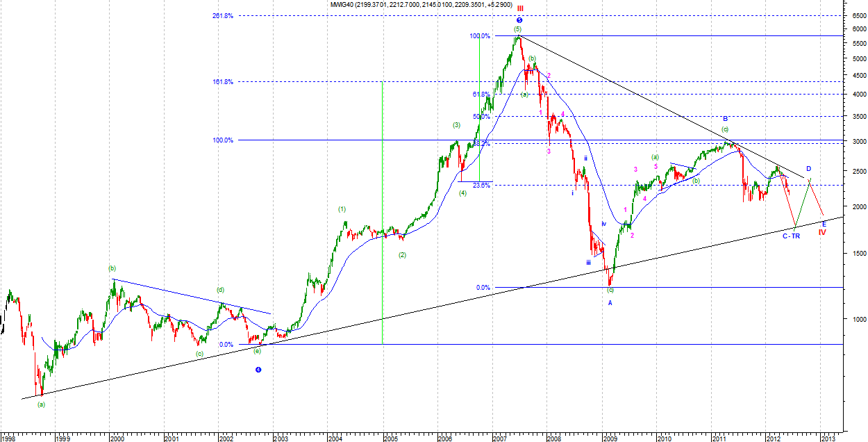Select the 2009 year on the time axis
This screenshot has width=868, height=442.
tap(610, 438)
